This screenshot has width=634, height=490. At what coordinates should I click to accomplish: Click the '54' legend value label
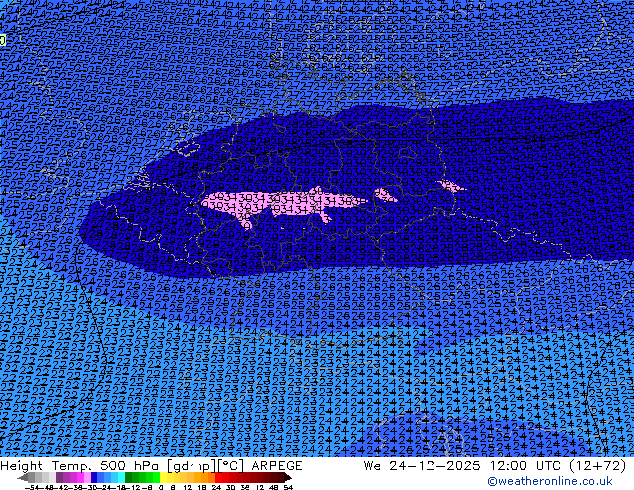point(288,487)
